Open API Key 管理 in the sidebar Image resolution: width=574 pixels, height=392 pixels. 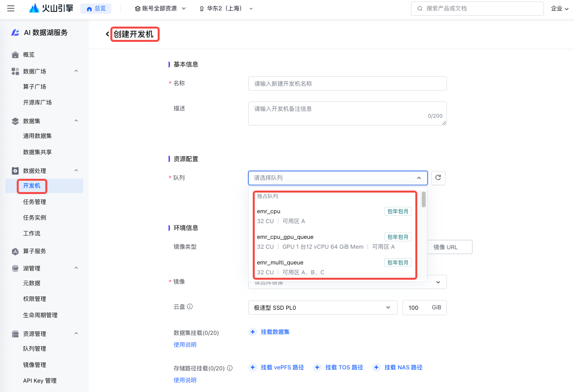pos(39,381)
